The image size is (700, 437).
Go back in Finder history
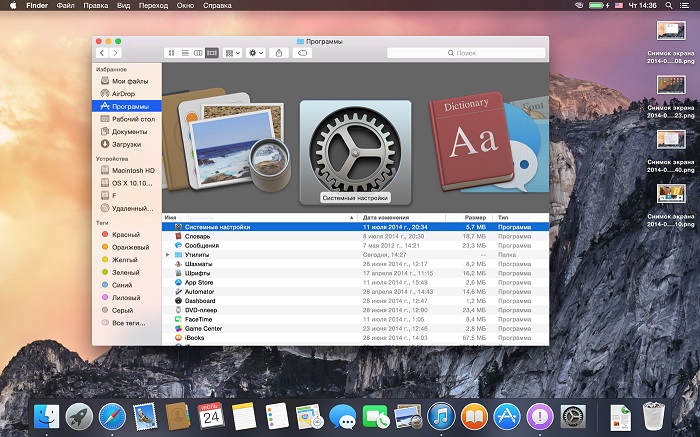(x=102, y=53)
